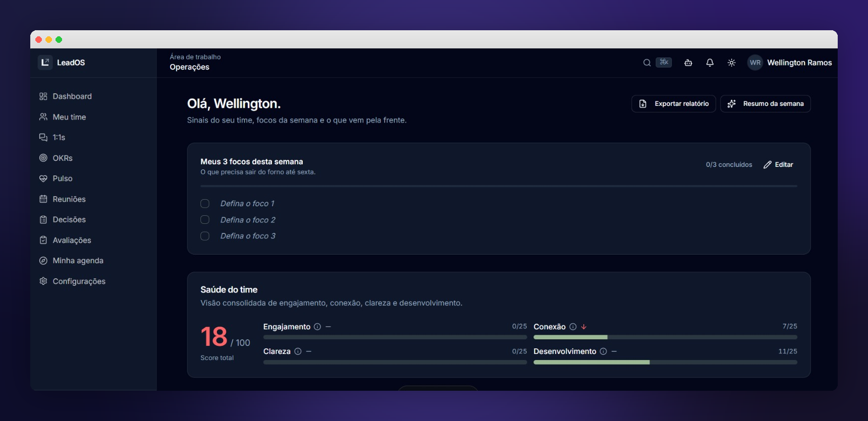This screenshot has height=421, width=868.
Task: Go to Dashboard in the sidebar
Action: (x=93, y=96)
